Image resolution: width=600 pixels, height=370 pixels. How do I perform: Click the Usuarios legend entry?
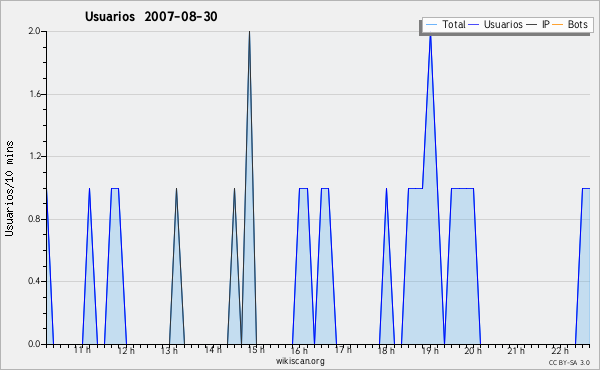click(496, 25)
